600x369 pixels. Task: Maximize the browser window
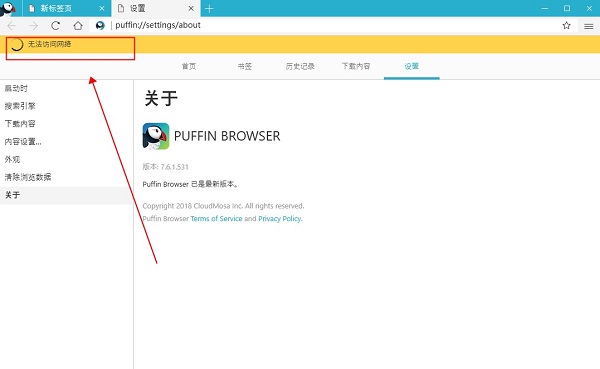567,8
